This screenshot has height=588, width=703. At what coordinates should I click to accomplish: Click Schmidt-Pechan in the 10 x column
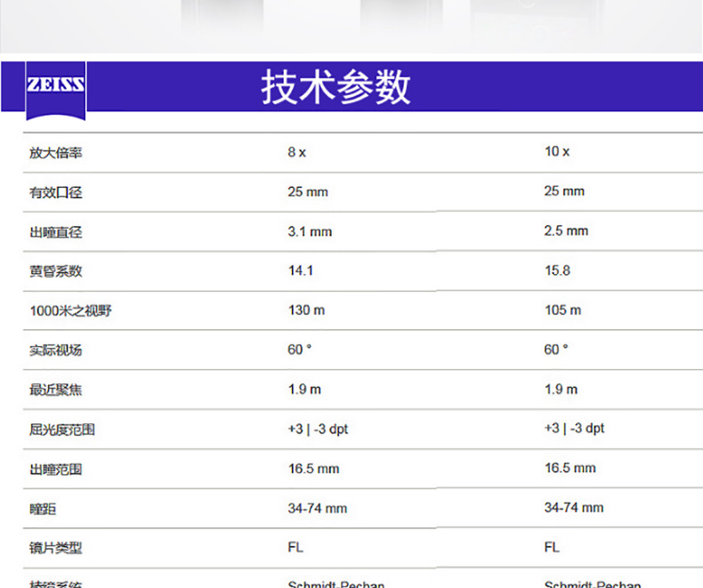(x=593, y=584)
